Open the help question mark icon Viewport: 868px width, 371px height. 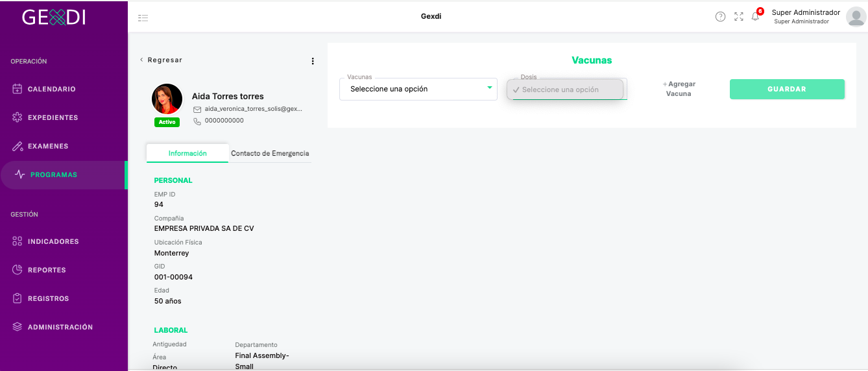pos(720,17)
